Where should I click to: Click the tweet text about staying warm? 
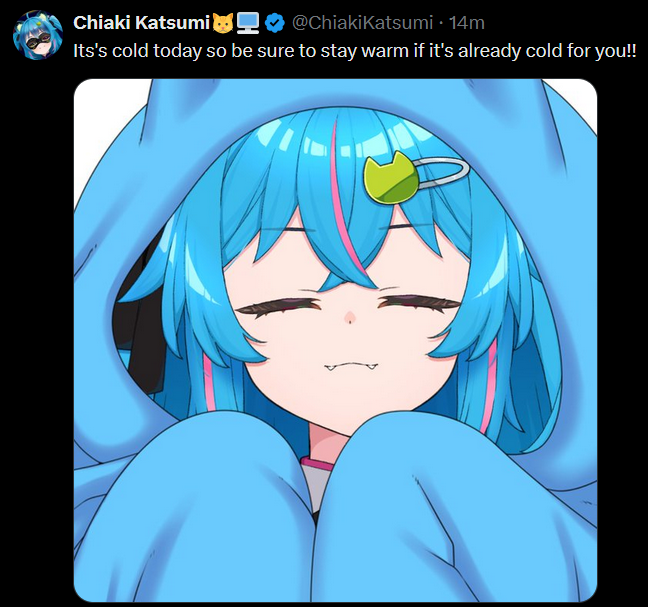click(355, 51)
